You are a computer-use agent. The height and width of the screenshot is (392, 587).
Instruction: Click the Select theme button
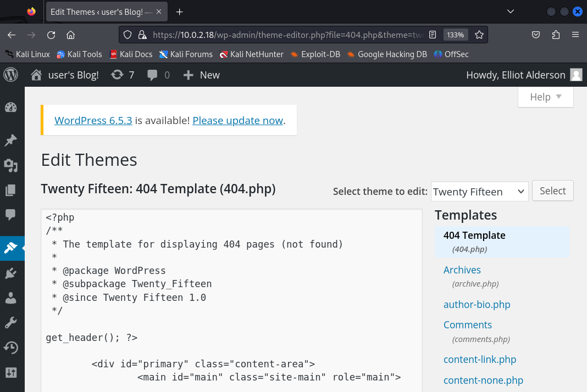552,191
